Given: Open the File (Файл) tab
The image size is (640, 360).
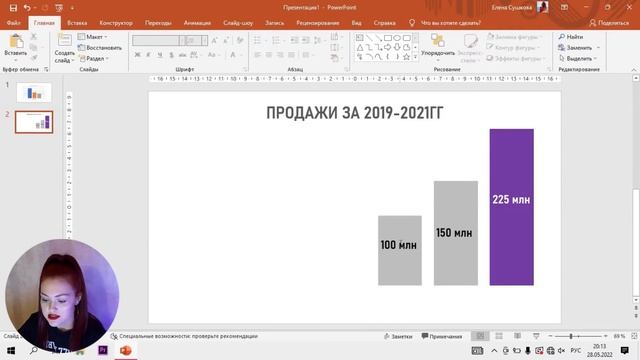Looking at the screenshot, I should tap(13, 23).
